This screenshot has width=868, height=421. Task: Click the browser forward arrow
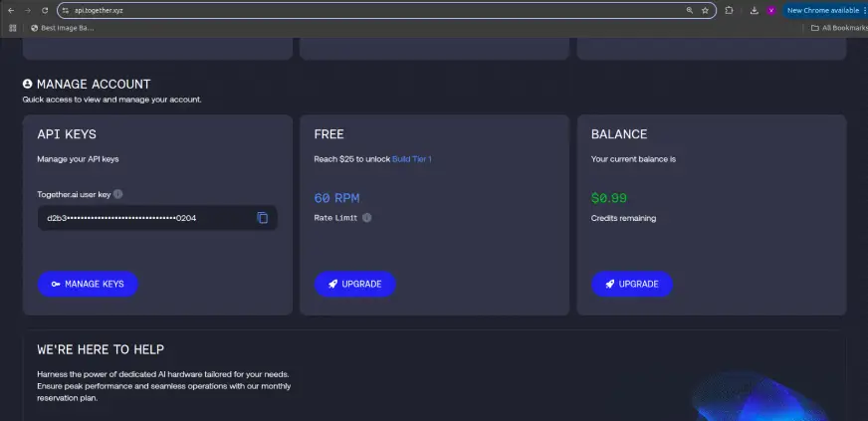(x=28, y=11)
